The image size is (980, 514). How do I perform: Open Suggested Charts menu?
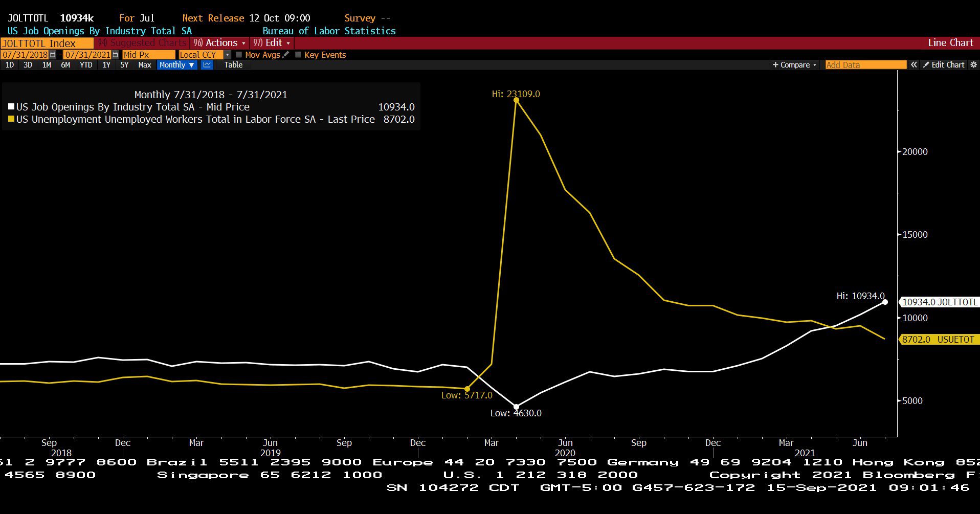[x=142, y=43]
